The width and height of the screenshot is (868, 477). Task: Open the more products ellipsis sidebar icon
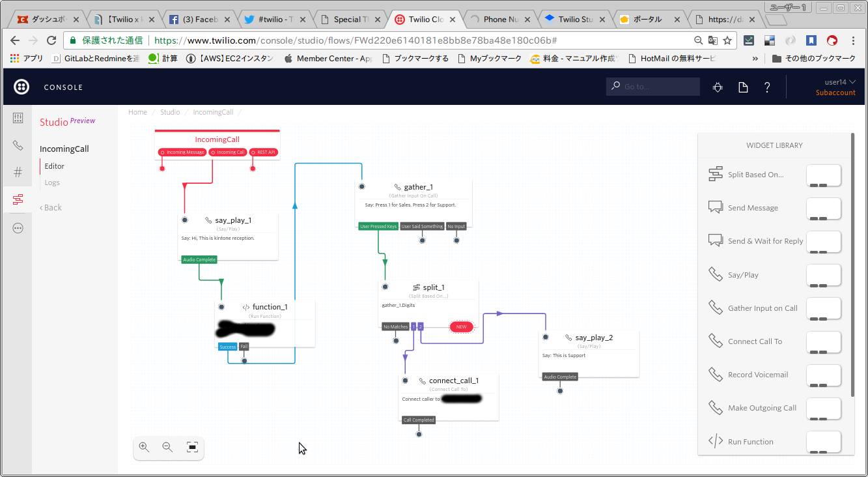click(18, 228)
